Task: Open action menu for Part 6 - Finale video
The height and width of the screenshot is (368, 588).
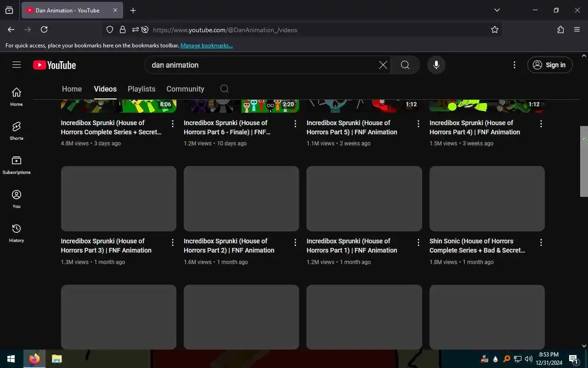Action: pyautogui.click(x=295, y=124)
